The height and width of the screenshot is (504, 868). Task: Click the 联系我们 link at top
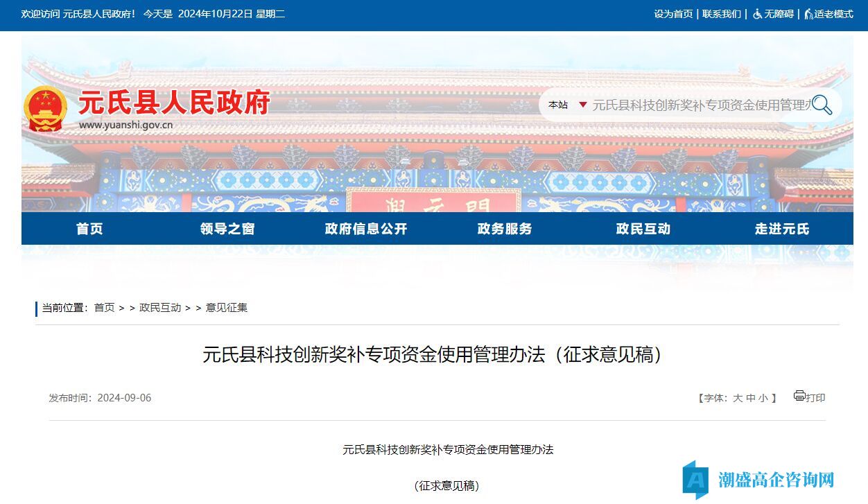(722, 14)
